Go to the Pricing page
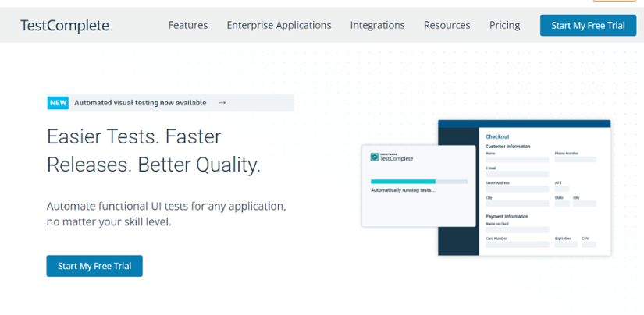 click(504, 26)
